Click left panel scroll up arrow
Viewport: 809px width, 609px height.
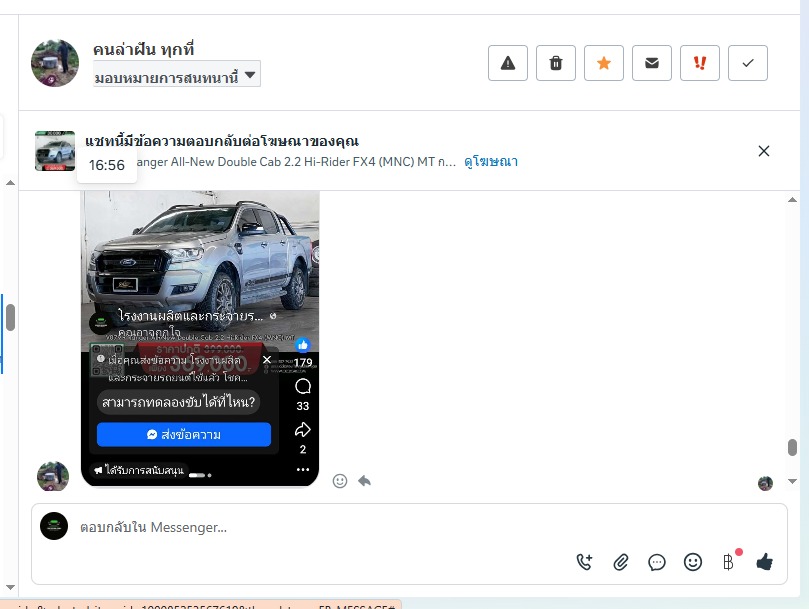10,183
